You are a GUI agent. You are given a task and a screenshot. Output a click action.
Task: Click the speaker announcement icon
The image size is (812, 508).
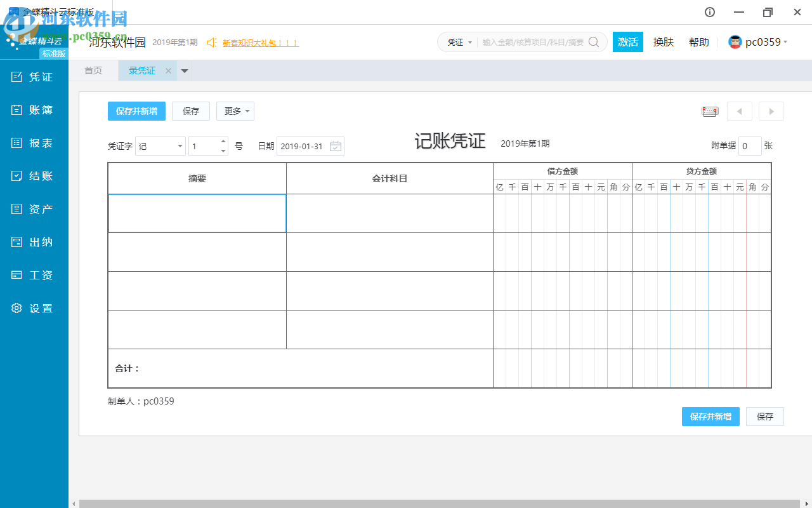211,43
